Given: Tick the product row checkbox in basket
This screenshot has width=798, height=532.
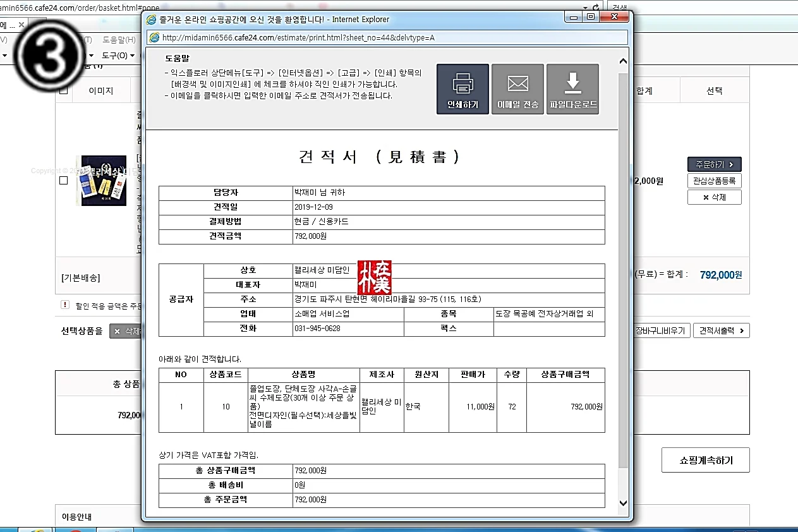Looking at the screenshot, I should (63, 181).
